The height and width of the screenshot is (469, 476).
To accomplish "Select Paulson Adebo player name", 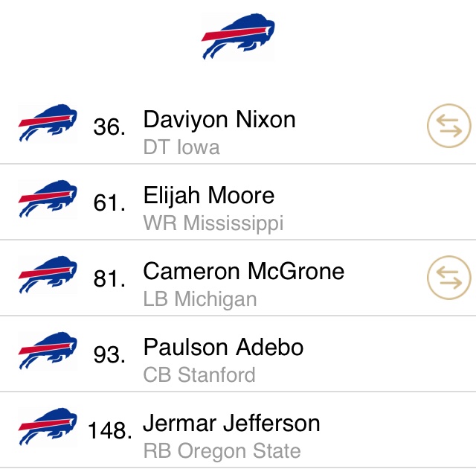I will [223, 347].
